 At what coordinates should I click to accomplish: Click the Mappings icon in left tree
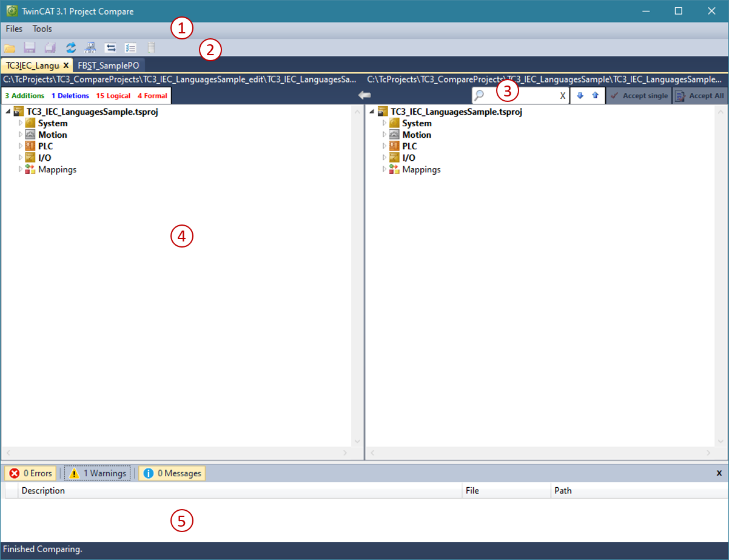point(30,169)
